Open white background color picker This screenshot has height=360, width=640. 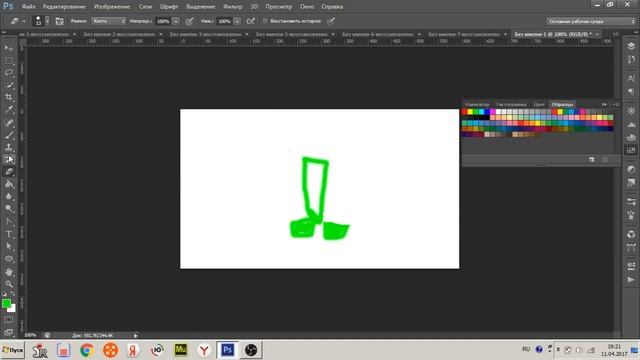(x=13, y=309)
